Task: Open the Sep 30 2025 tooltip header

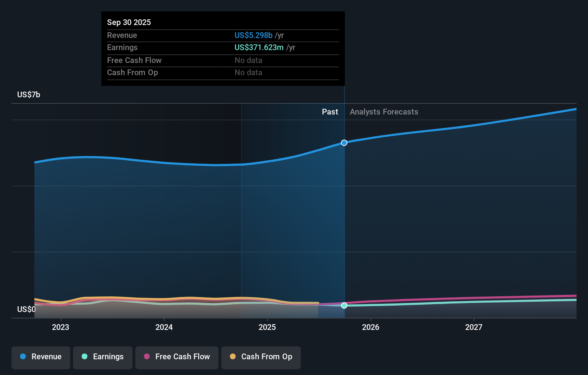Action: point(129,22)
